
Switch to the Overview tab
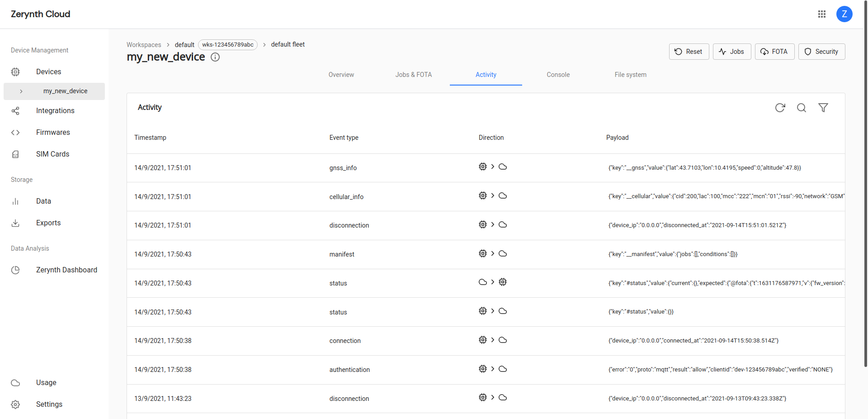click(341, 75)
